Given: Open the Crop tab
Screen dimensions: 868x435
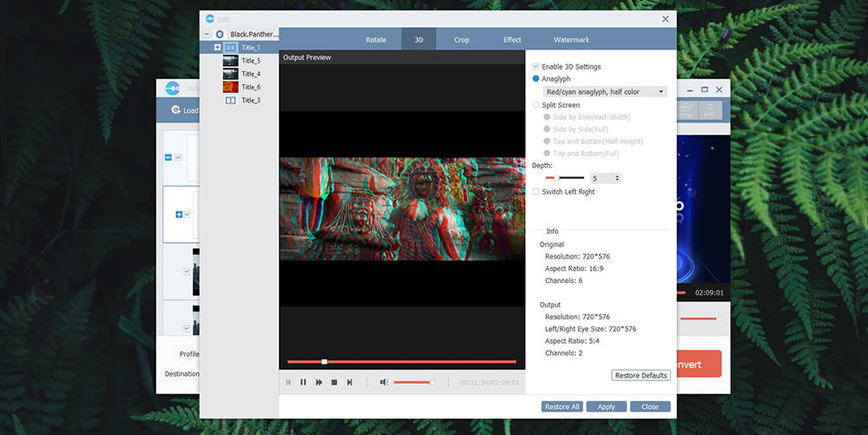Looking at the screenshot, I should 462,40.
